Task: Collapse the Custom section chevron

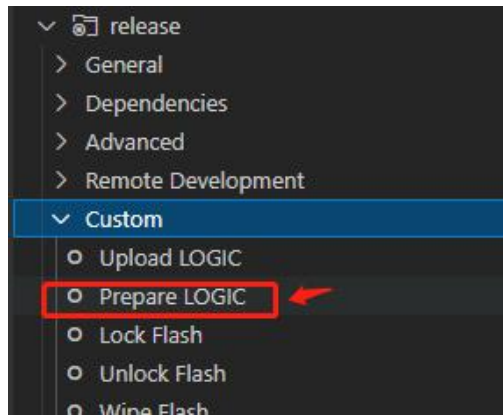Action: pyautogui.click(x=61, y=219)
